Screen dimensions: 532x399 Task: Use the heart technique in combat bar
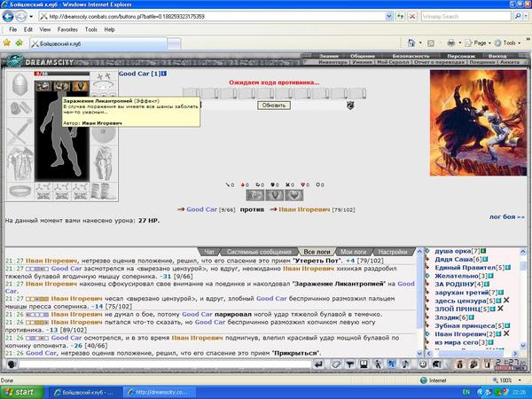coord(294,195)
